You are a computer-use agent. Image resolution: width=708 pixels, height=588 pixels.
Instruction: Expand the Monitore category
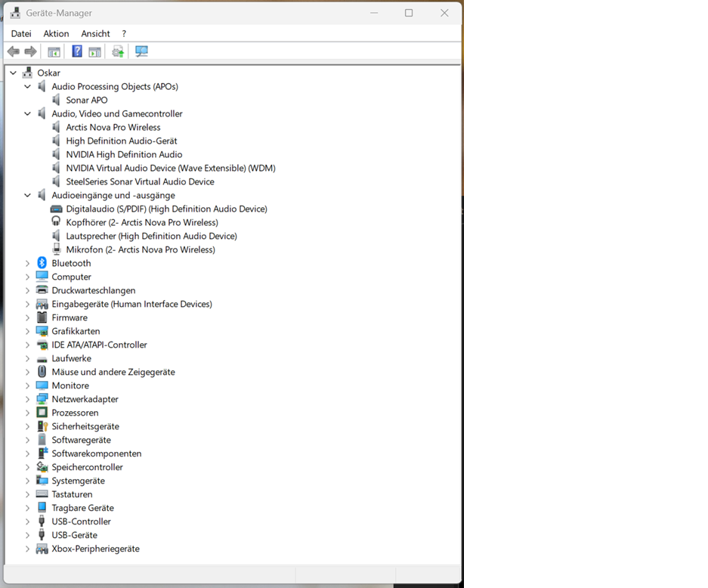coord(27,385)
